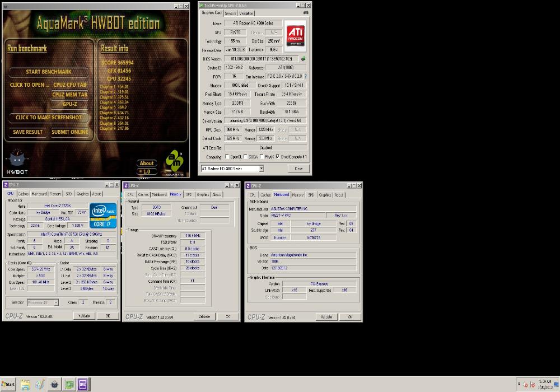Toggle the PhysX checkbox in GPU-Z

pyautogui.click(x=262, y=157)
